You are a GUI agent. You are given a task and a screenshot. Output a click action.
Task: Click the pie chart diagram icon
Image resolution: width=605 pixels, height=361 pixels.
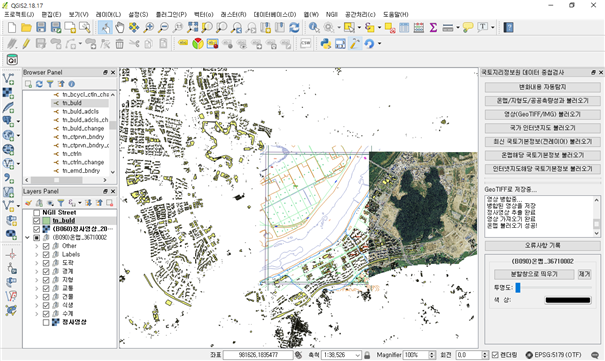pyautogui.click(x=198, y=44)
